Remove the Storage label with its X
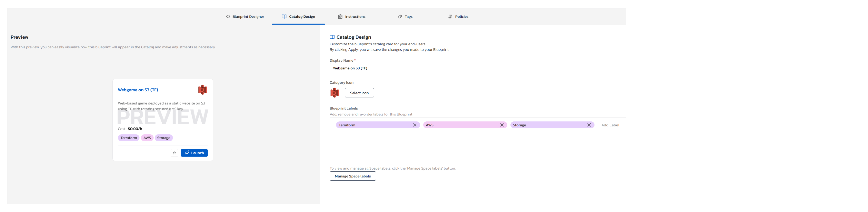 click(589, 125)
